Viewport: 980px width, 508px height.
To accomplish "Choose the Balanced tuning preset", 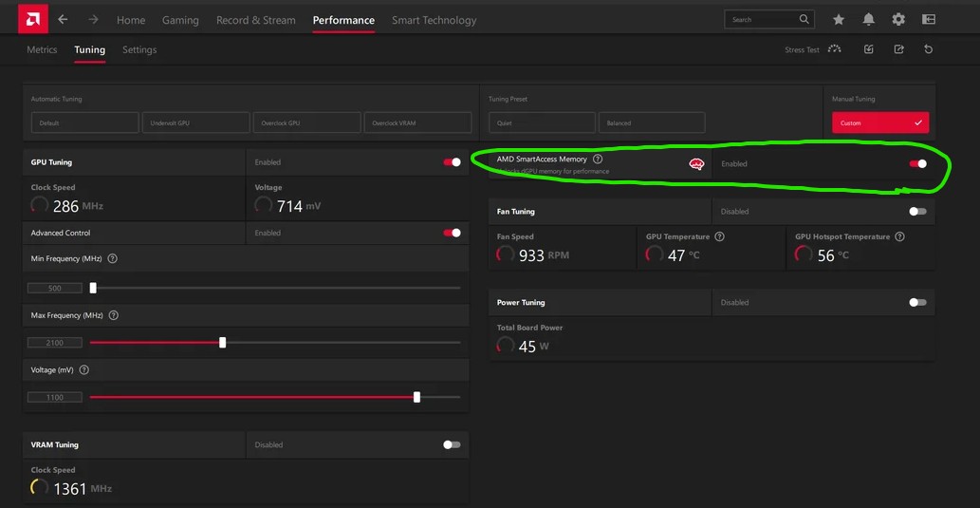I will 652,122.
